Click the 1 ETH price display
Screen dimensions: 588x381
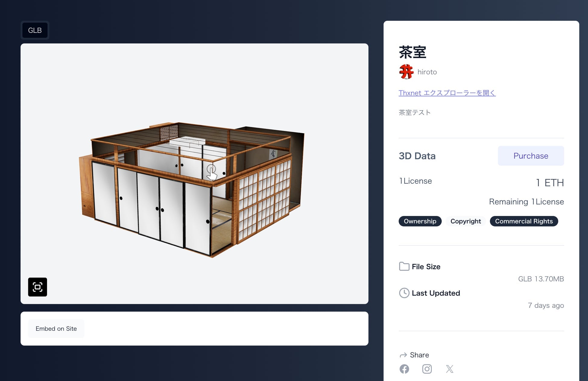[x=548, y=182]
